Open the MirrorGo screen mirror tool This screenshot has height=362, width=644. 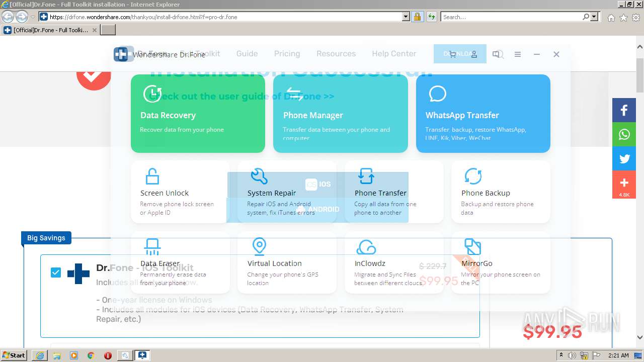click(501, 262)
